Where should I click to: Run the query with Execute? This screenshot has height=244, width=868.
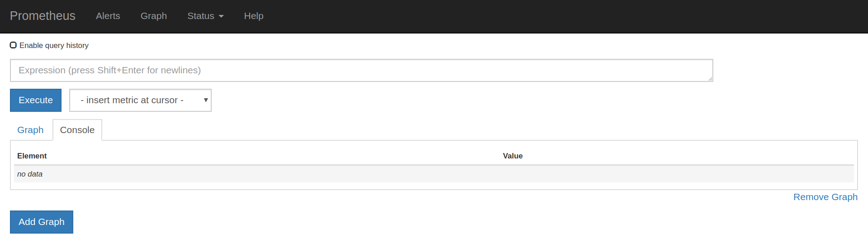point(36,100)
